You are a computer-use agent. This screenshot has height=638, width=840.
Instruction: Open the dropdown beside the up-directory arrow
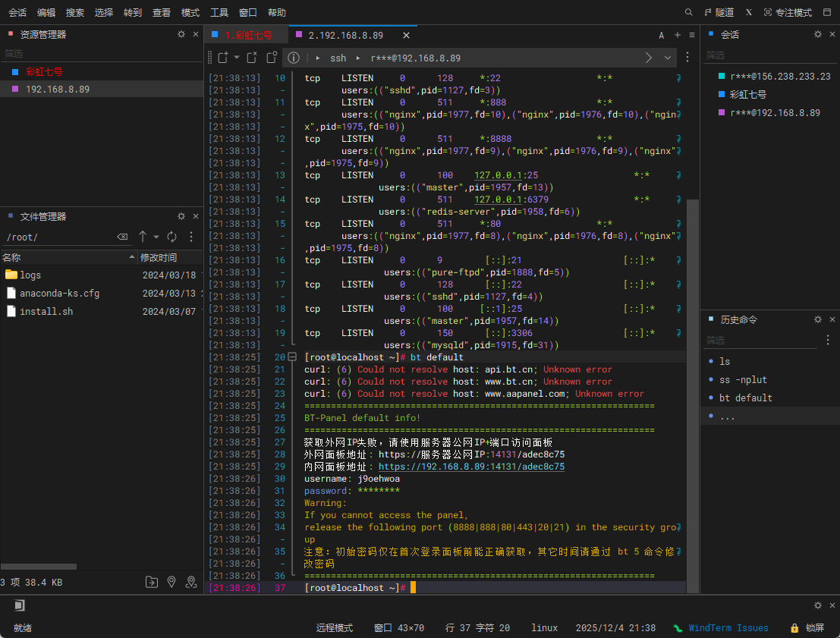156,237
